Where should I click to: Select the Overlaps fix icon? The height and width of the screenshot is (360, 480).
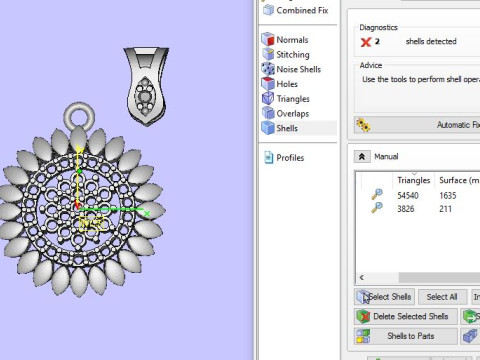[268, 113]
